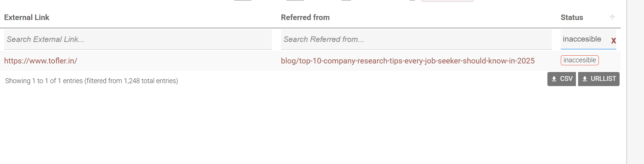
Task: Click the Search Referred from field
Action: tap(416, 39)
